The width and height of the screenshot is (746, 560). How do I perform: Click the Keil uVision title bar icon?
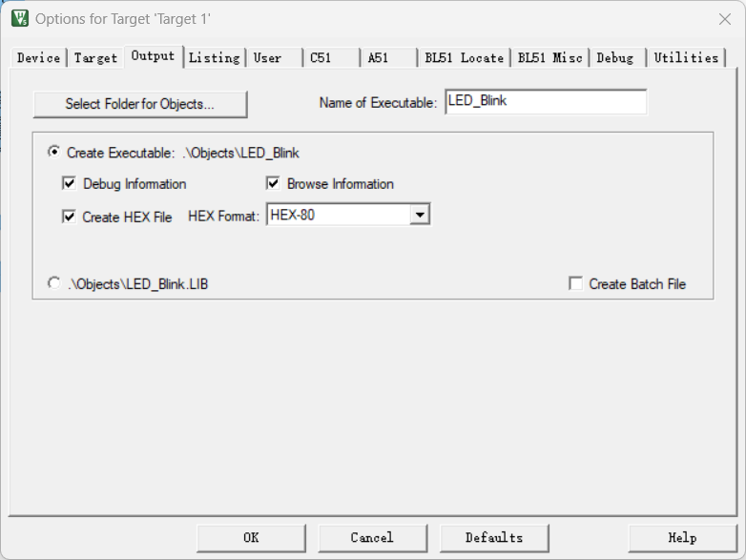pos(19,18)
